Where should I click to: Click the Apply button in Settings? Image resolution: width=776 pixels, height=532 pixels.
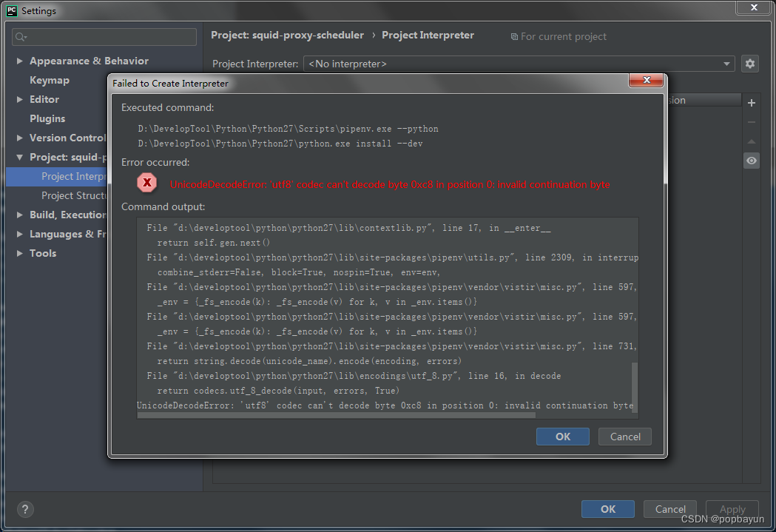coord(732,509)
